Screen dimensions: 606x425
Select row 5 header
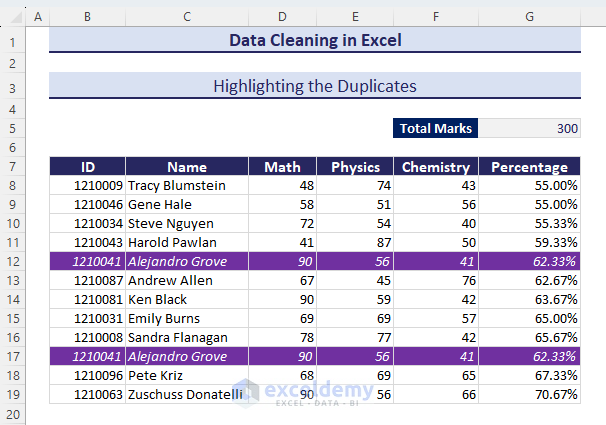pyautogui.click(x=13, y=128)
